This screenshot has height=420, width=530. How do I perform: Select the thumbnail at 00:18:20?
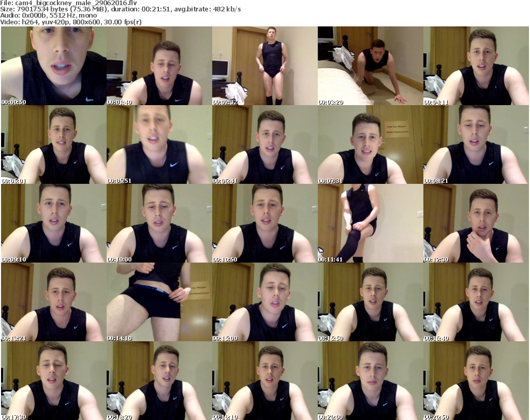point(159,381)
